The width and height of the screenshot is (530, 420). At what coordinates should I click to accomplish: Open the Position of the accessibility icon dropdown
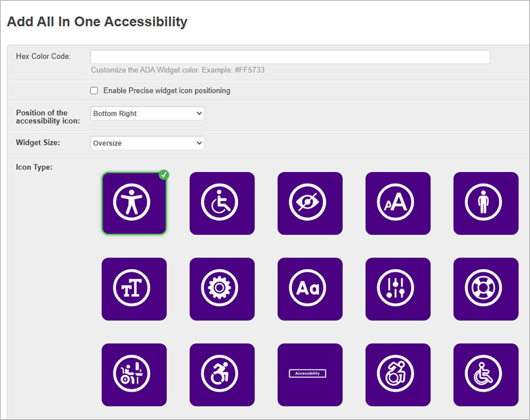pyautogui.click(x=147, y=113)
